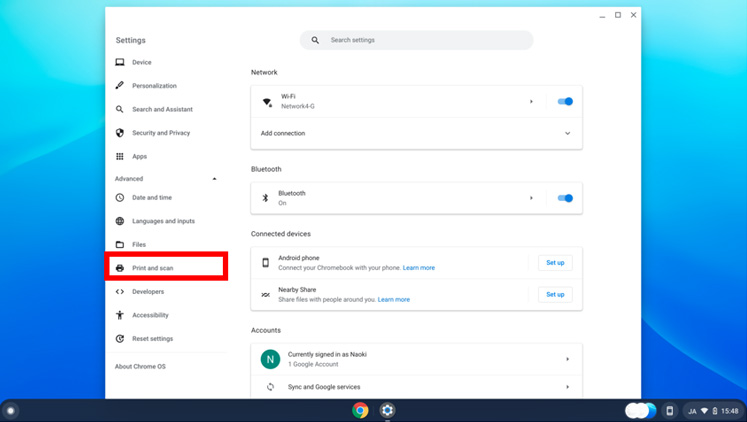This screenshot has width=747, height=422.
Task: Expand the Add connection dropdown
Action: 567,133
